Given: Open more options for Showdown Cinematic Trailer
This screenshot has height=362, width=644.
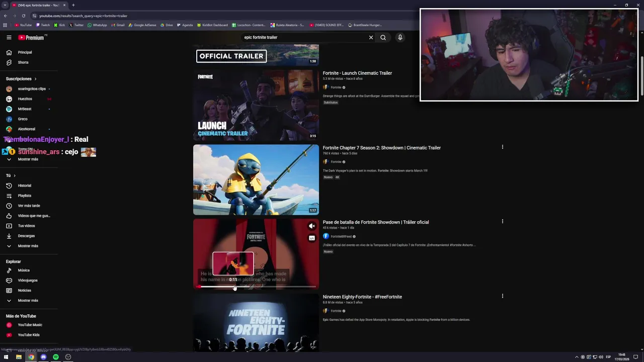Looking at the screenshot, I should click(x=502, y=147).
